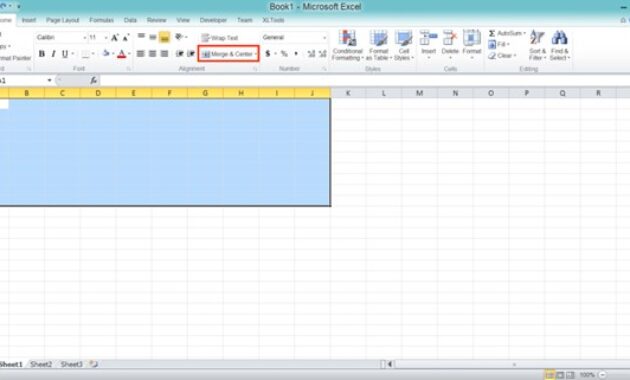Open the Format cells menu icon
Image resolution: width=630 pixels, height=380 pixels.
472,39
